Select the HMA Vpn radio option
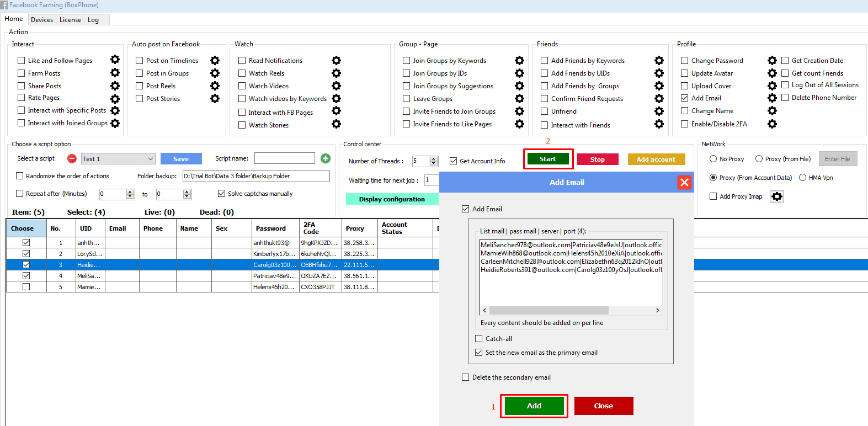The width and height of the screenshot is (868, 426). [x=802, y=178]
